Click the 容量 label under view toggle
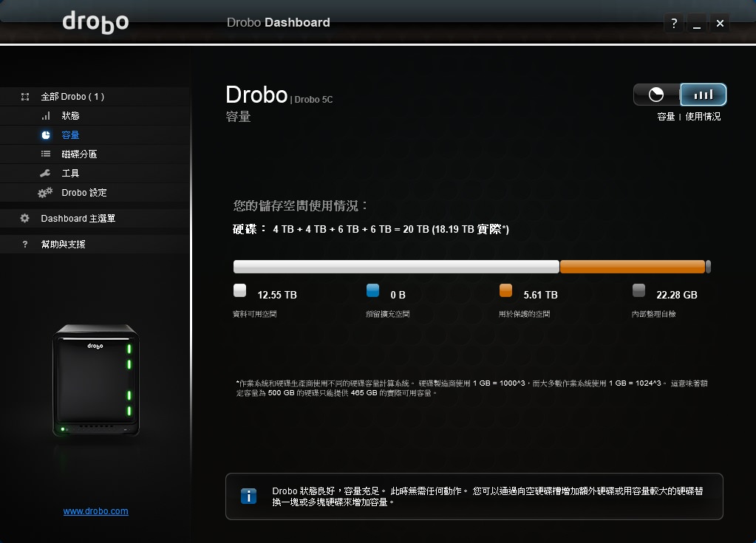 click(666, 117)
